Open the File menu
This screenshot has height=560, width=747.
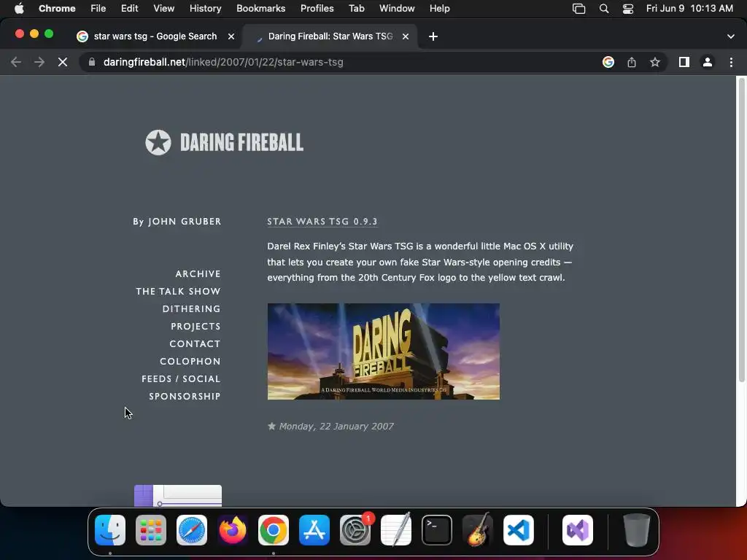[98, 9]
